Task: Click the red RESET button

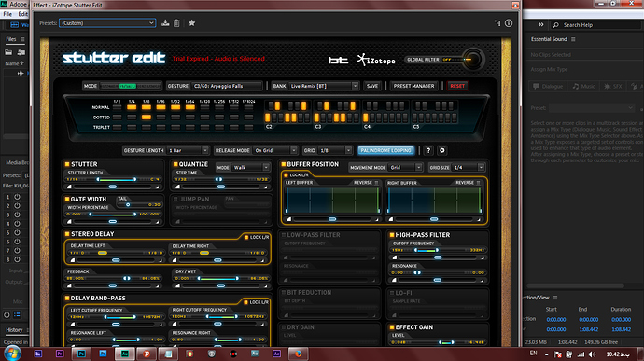Action: tap(457, 86)
